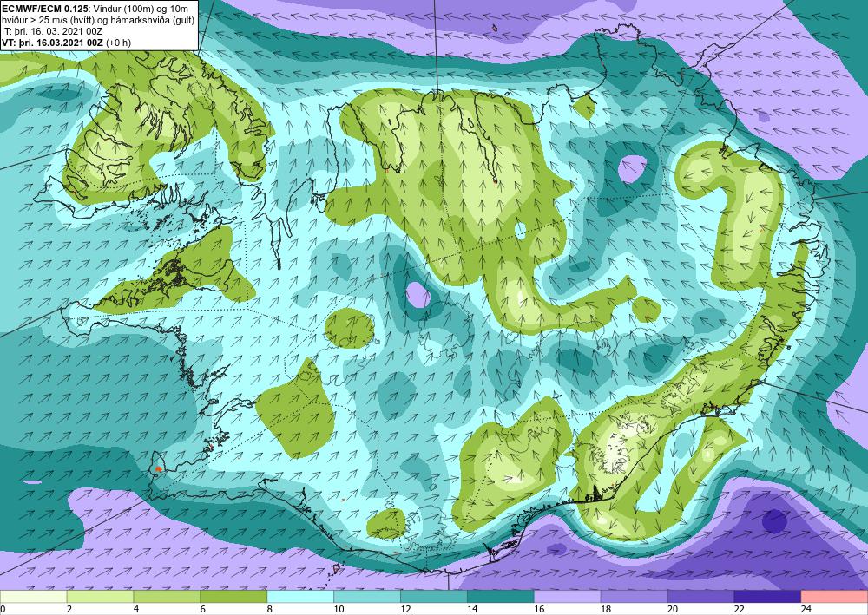Pick the olive green 6–8 m/s color swatch

233,597
